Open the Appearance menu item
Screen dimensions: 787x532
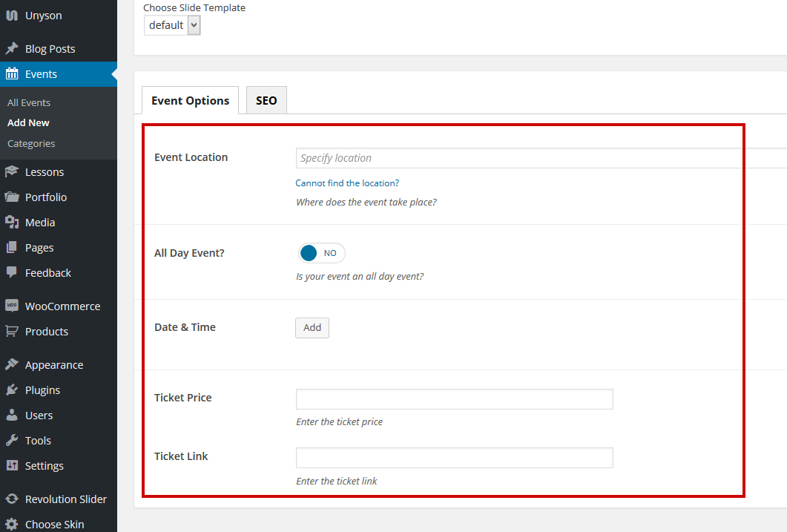pos(58,364)
